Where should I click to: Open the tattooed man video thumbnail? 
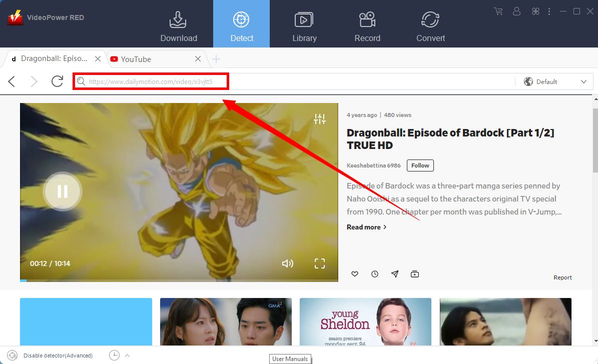(505, 321)
